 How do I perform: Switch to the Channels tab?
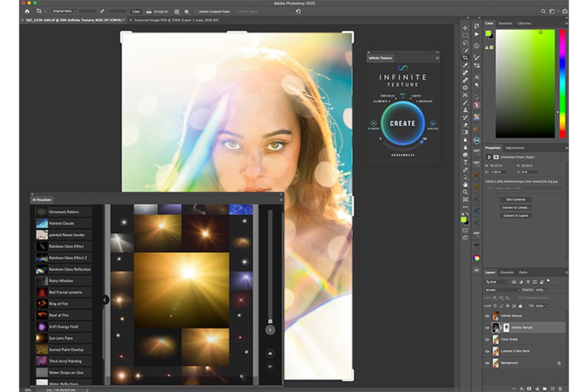506,272
